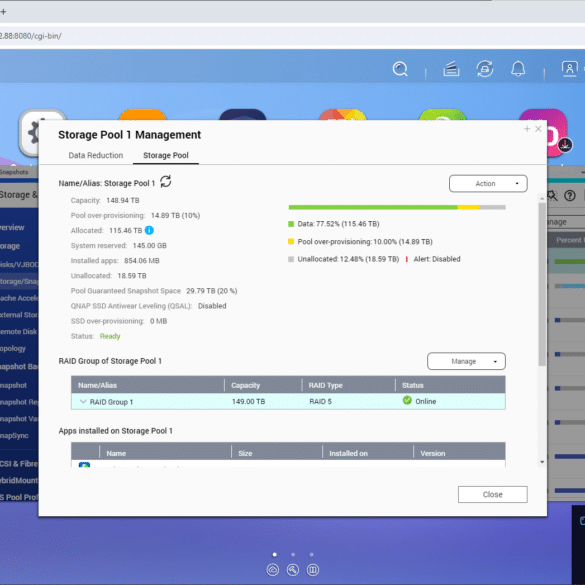Click the yellow over-provisioning legend swatch
585x585 pixels.
point(291,241)
